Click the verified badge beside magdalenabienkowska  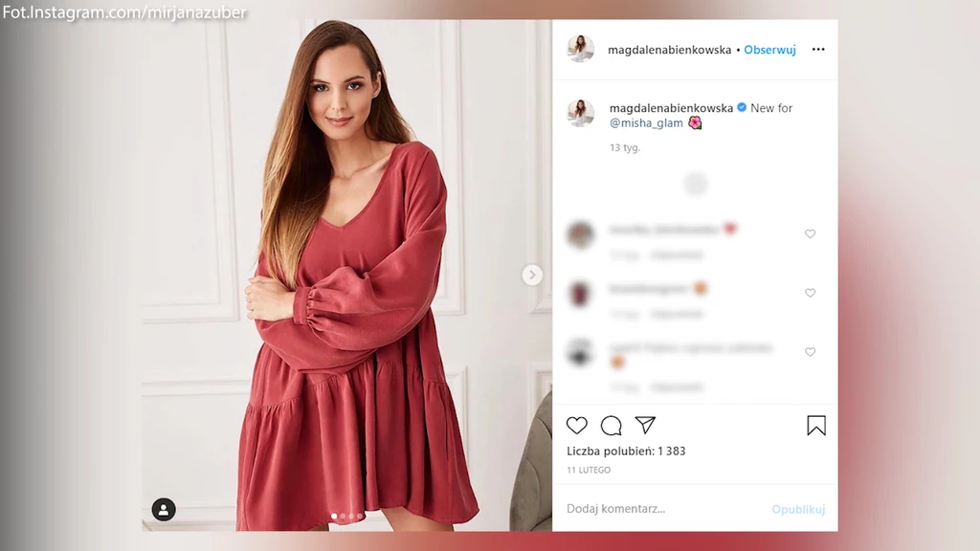[x=742, y=107]
